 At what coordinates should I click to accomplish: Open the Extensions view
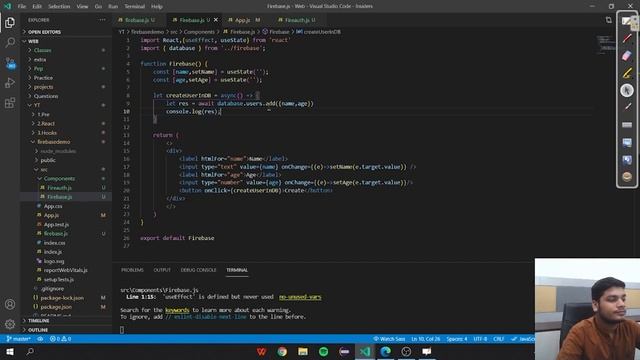click(x=10, y=102)
